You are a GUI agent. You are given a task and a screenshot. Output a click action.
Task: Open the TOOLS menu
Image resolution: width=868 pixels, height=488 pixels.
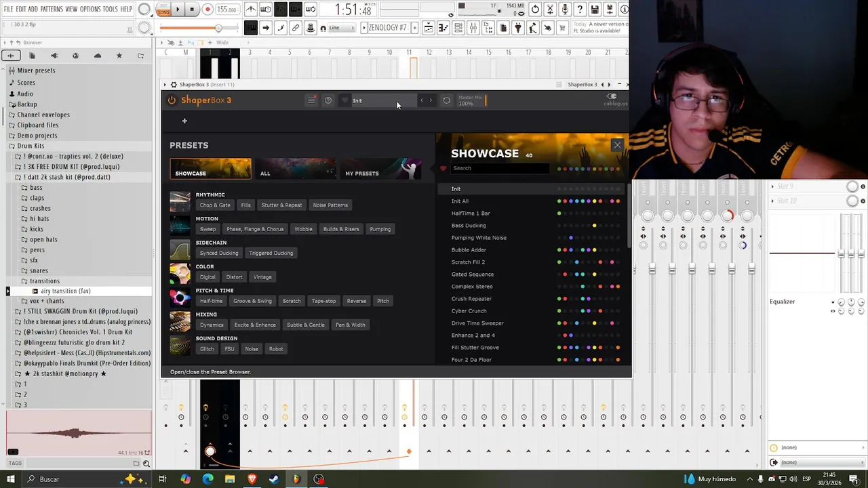(110, 9)
